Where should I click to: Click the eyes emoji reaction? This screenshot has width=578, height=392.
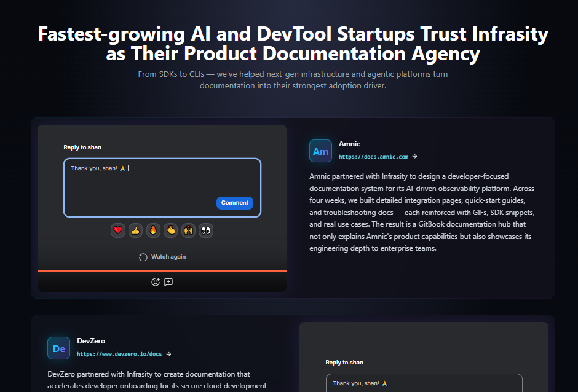click(206, 230)
